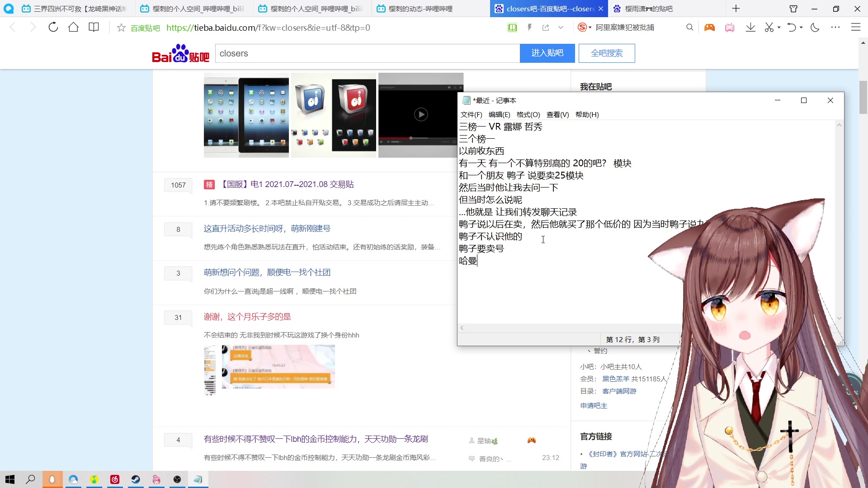Viewport: 868px width, 488px height.
Task: Open the Windows Start menu
Action: click(10, 479)
